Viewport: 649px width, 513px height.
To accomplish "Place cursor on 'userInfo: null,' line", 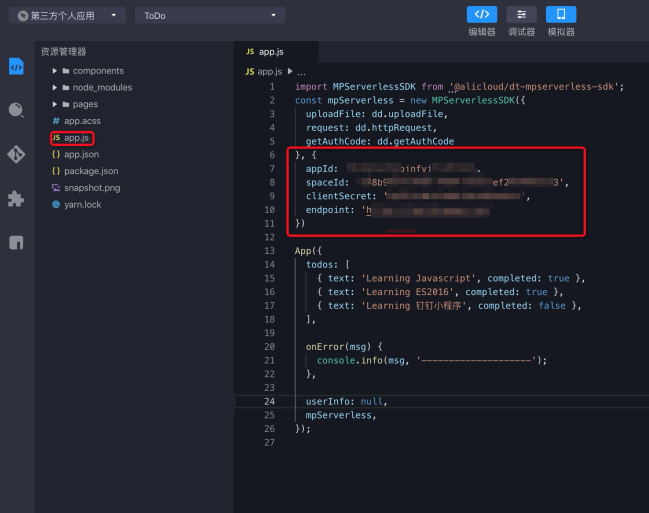I will pos(346,401).
